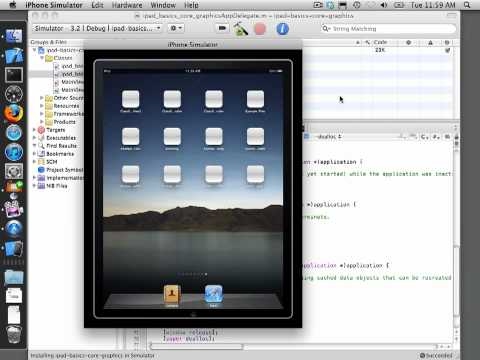
Task: Click the target membership column header icon
Action: pos(447,42)
